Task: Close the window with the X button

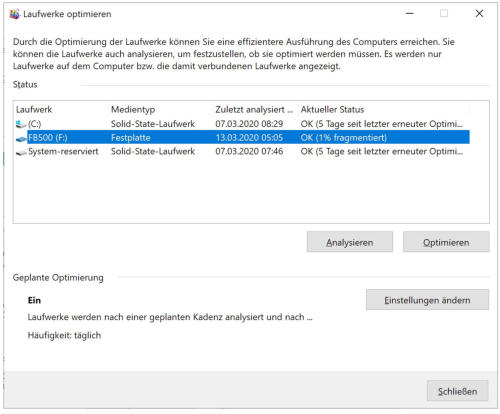Action: point(479,14)
